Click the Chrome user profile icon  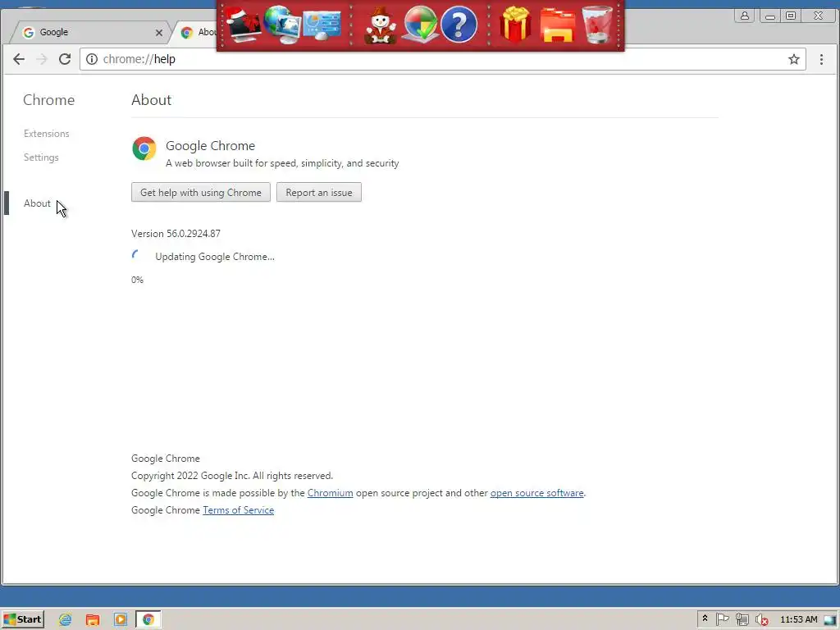[745, 16]
